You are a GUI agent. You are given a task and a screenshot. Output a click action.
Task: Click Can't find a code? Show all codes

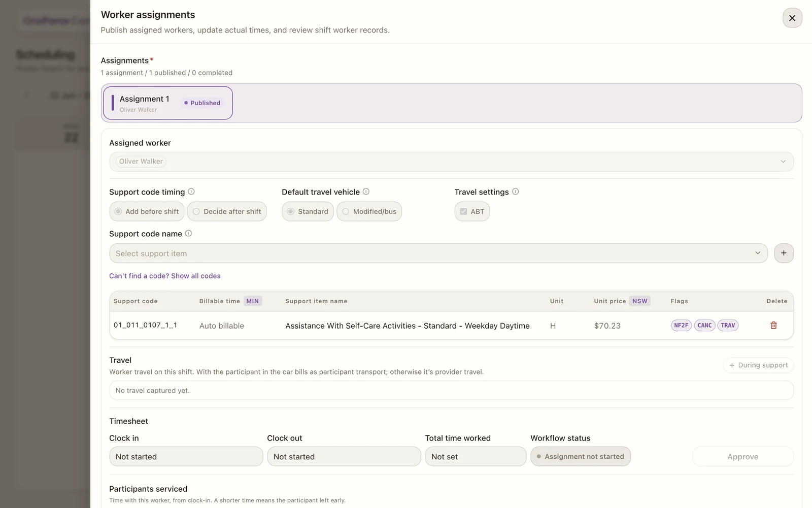[165, 276]
